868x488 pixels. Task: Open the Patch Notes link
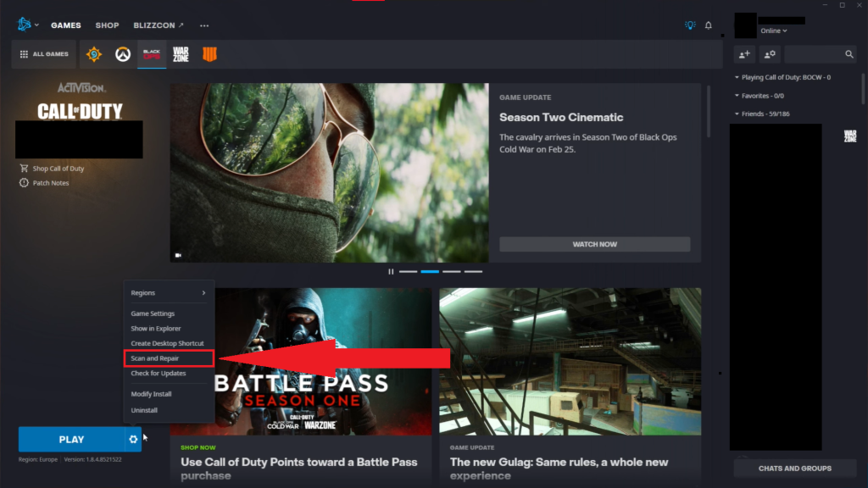click(51, 183)
